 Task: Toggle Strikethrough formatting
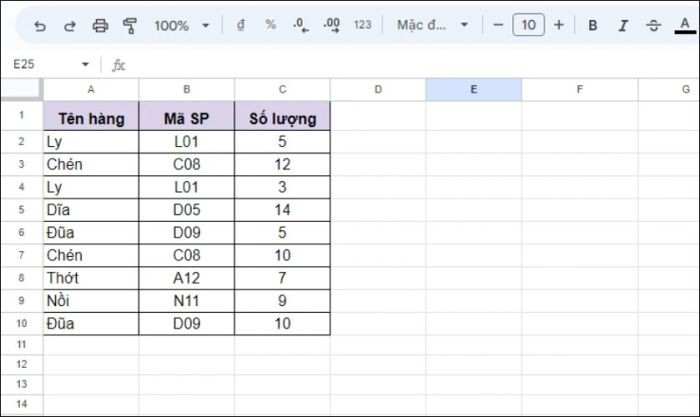tap(654, 25)
